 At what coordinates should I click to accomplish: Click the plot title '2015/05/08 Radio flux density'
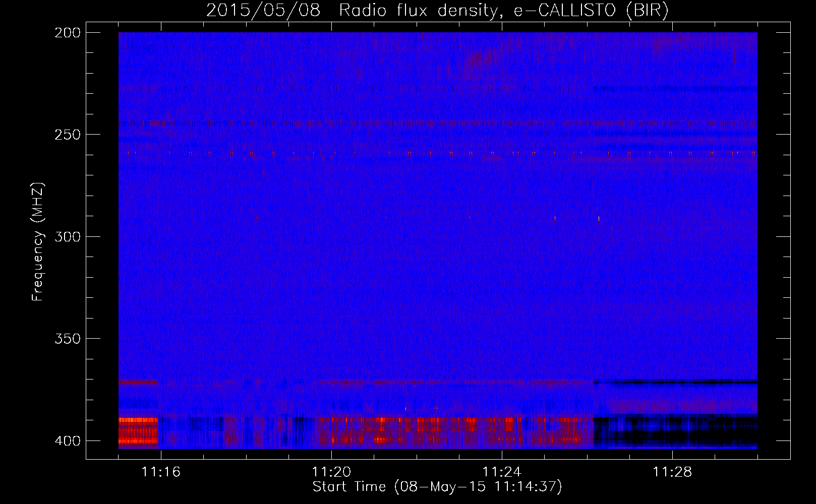(x=437, y=10)
